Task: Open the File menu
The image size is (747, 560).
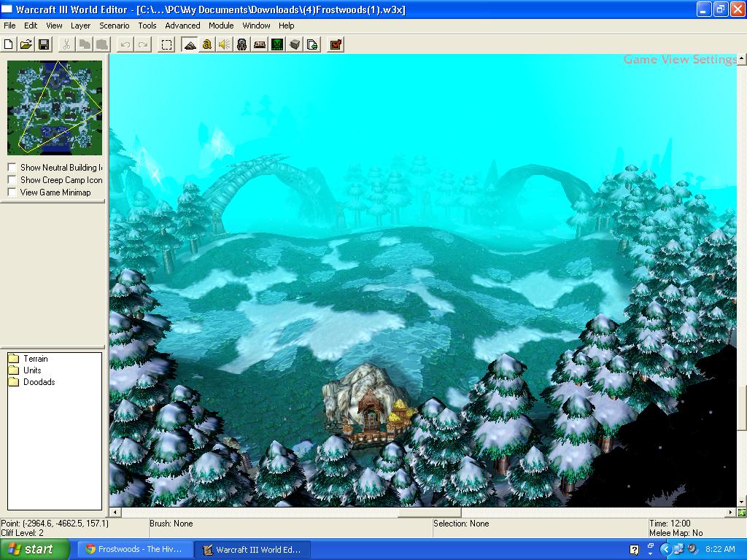Action: pos(9,26)
